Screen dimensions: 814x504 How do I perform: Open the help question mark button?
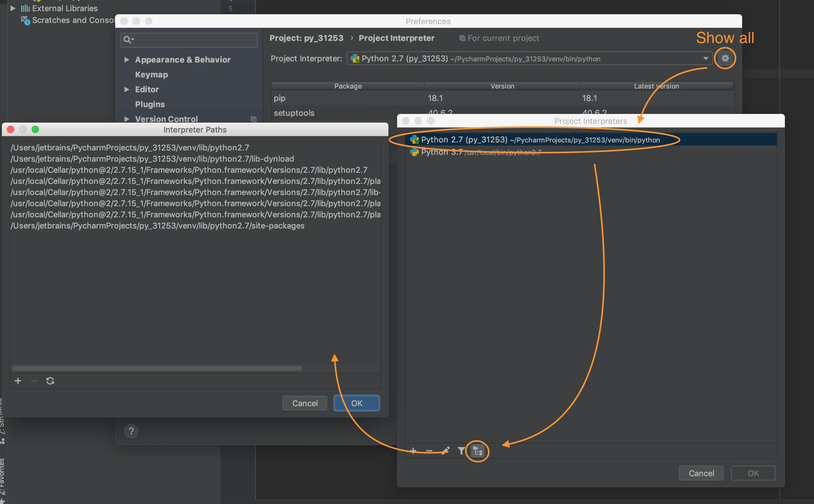point(131,431)
